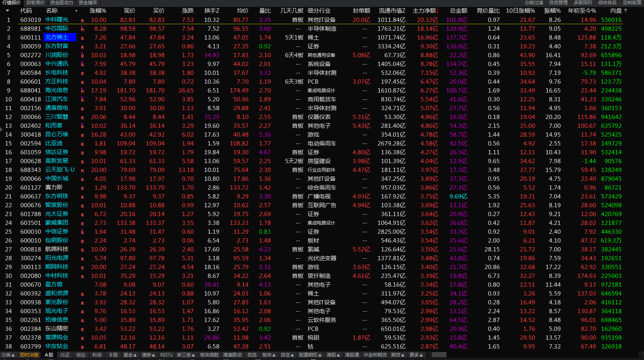This screenshot has height=360, width=644.
Task: Click the R marker in the 紫光股份 row
Action: 82,303
